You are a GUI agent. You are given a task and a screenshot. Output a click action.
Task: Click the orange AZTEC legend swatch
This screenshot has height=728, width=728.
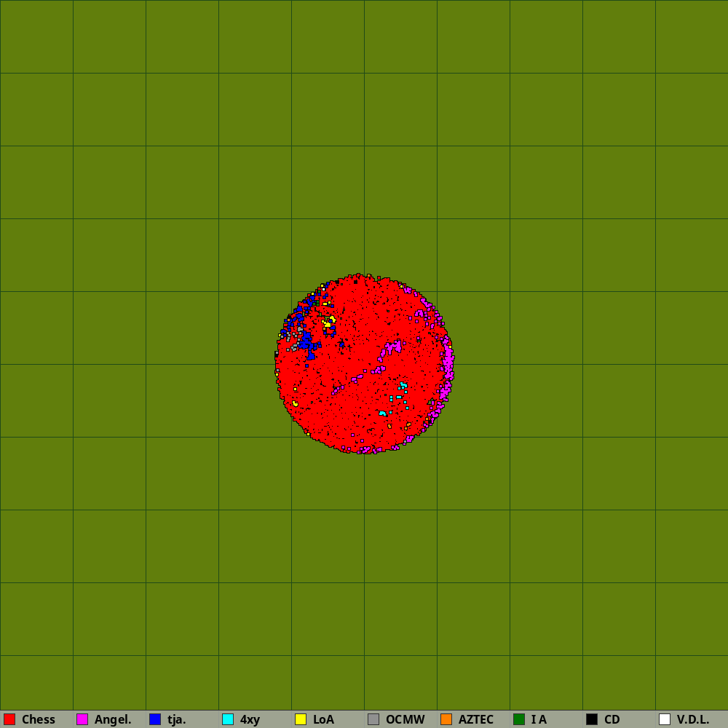tap(446, 719)
